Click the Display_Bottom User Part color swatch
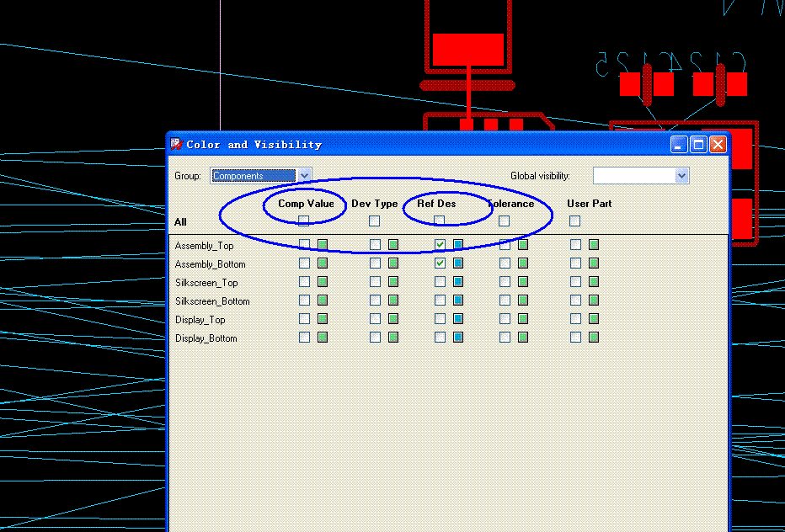The width and height of the screenshot is (785, 532). [x=594, y=338]
